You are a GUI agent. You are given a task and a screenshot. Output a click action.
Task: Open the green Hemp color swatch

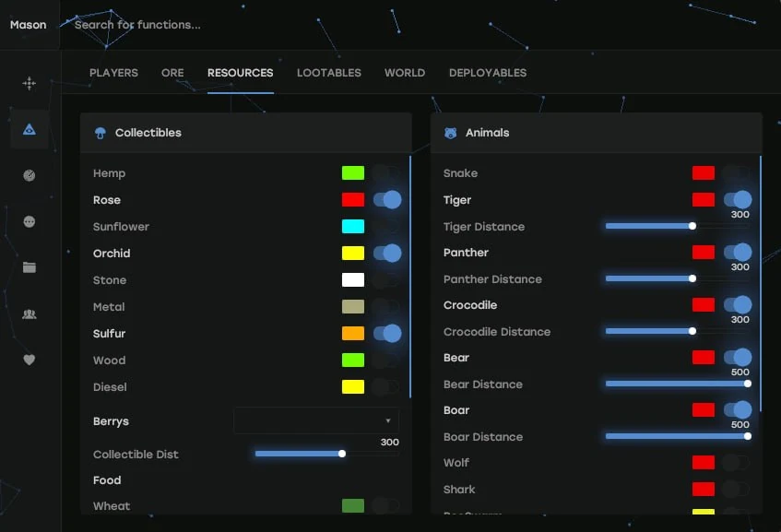coord(353,172)
